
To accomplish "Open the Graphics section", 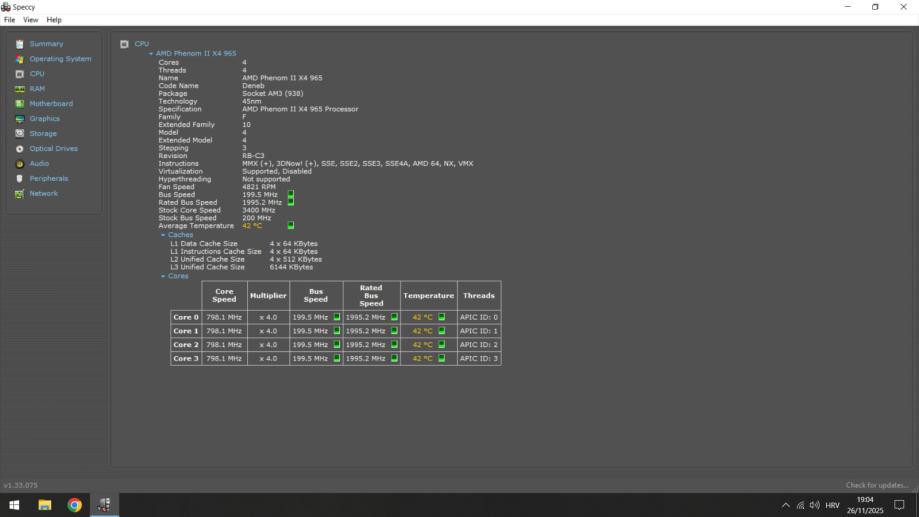I will click(45, 118).
